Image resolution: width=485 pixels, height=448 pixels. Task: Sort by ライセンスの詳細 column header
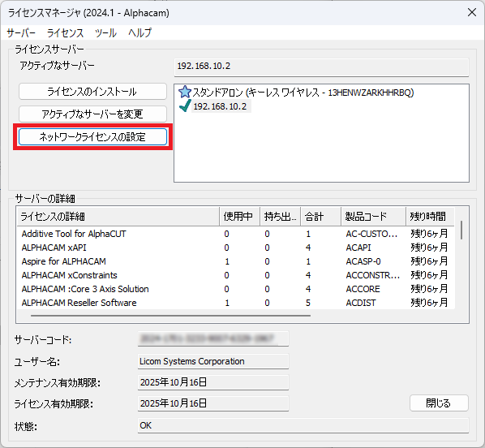(118, 217)
